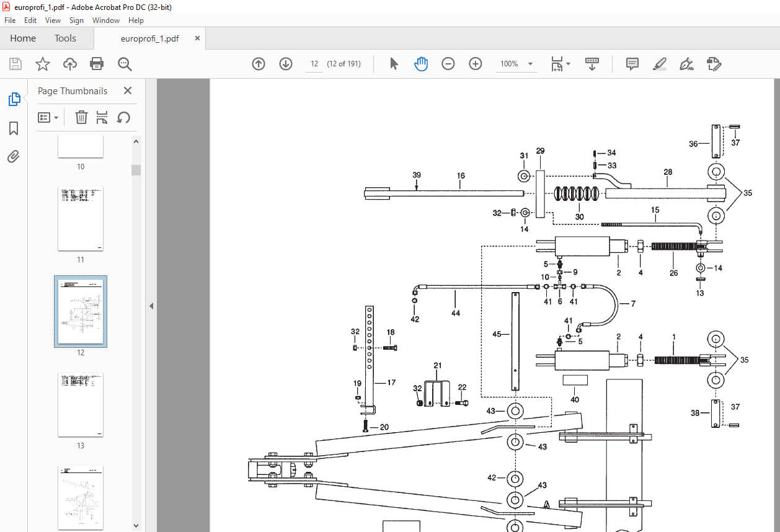
Task: Open thumbnails options menu dropdown
Action: 48,117
